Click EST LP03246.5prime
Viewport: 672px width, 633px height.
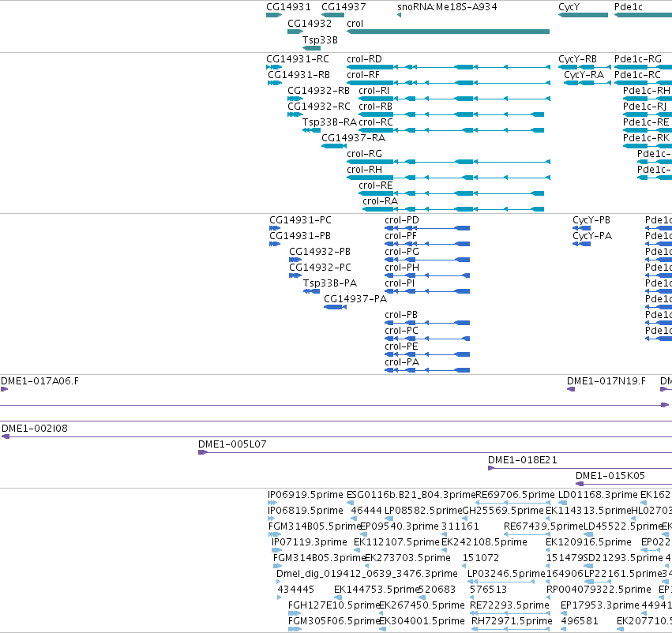pyautogui.click(x=501, y=582)
